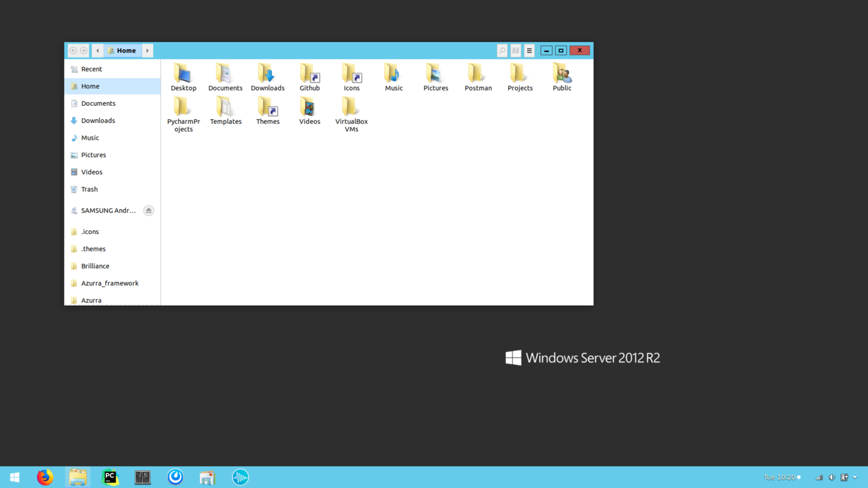The width and height of the screenshot is (868, 488).
Task: Open the Documents folder in main view
Action: click(x=225, y=77)
